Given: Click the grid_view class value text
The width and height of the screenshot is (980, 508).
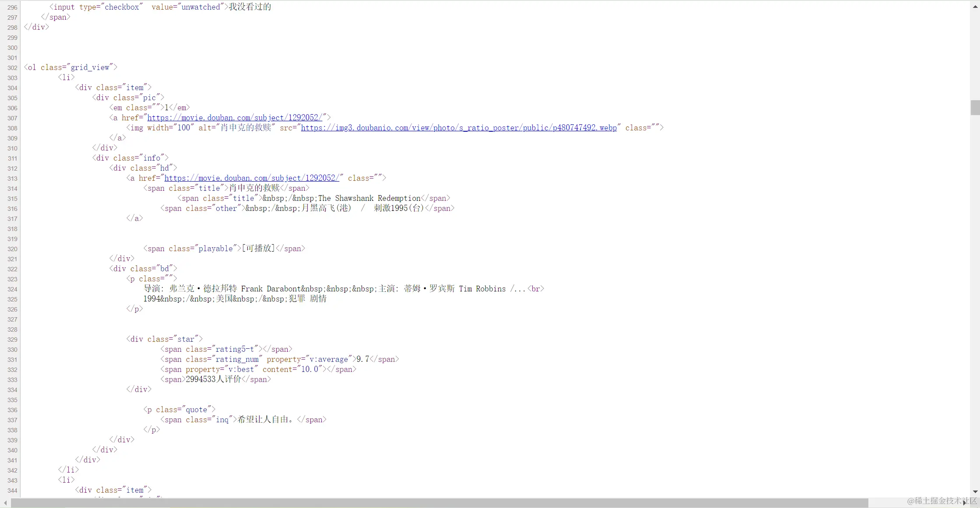Looking at the screenshot, I should (90, 67).
